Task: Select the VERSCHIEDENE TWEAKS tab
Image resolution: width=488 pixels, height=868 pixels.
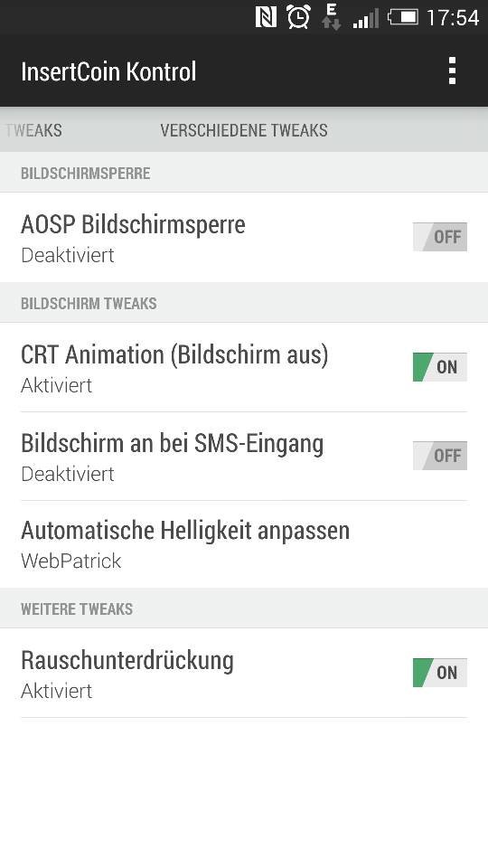Action: tap(244, 130)
